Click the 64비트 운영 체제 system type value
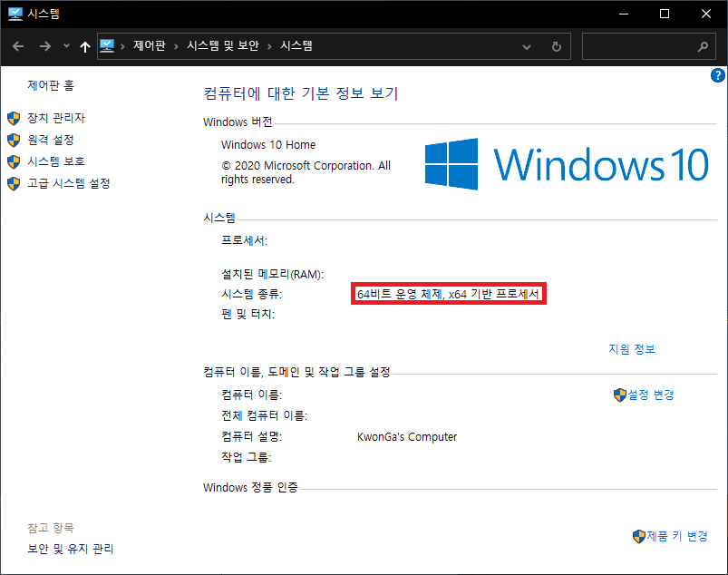The image size is (728, 575). [x=448, y=294]
